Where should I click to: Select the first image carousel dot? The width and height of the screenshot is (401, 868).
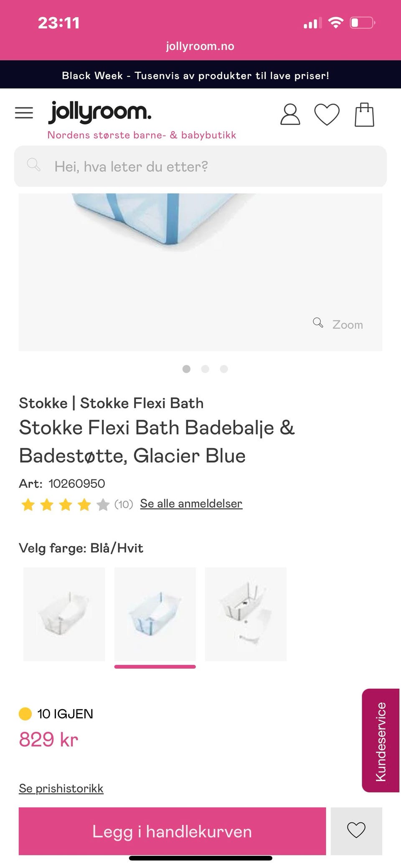click(x=186, y=369)
